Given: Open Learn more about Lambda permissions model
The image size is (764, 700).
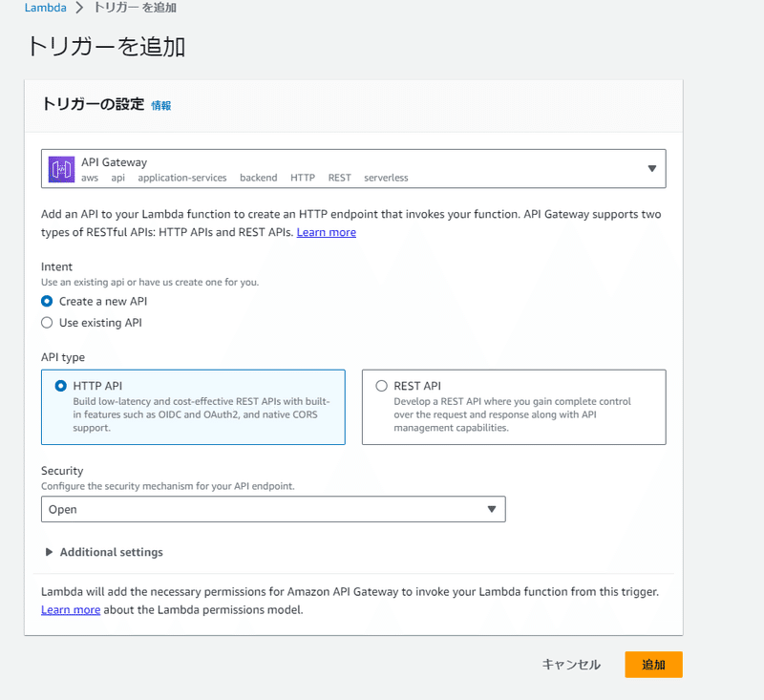Looking at the screenshot, I should tap(71, 610).
